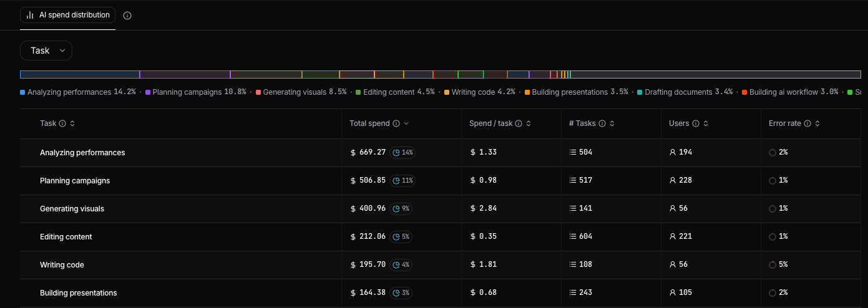Click info icon next to Error rate header
This screenshot has height=308, width=868.
(x=807, y=123)
